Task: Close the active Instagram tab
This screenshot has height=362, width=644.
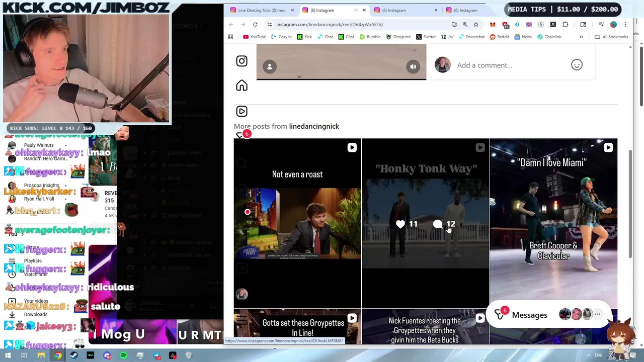Action: [364, 10]
